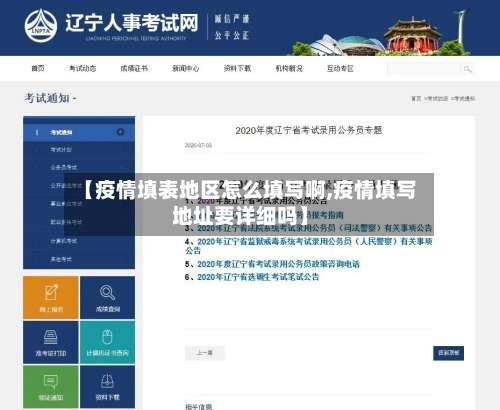Open link 5 公务员政策咨询电话

[x=278, y=264]
